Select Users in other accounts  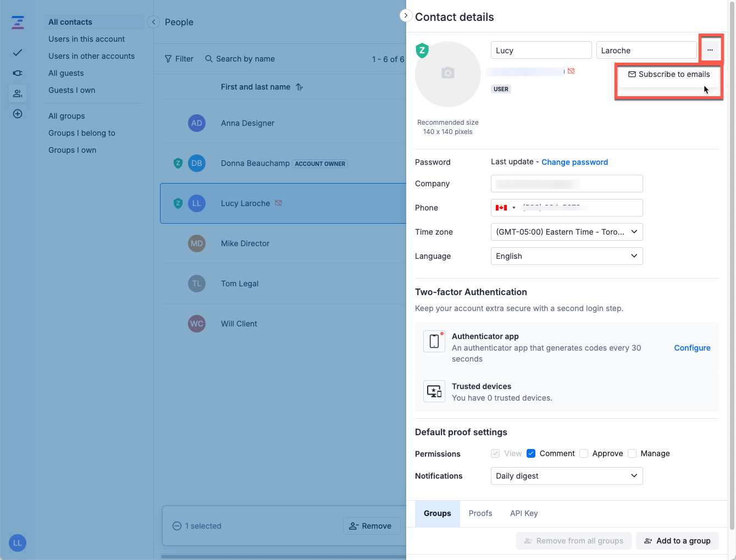[x=91, y=56]
